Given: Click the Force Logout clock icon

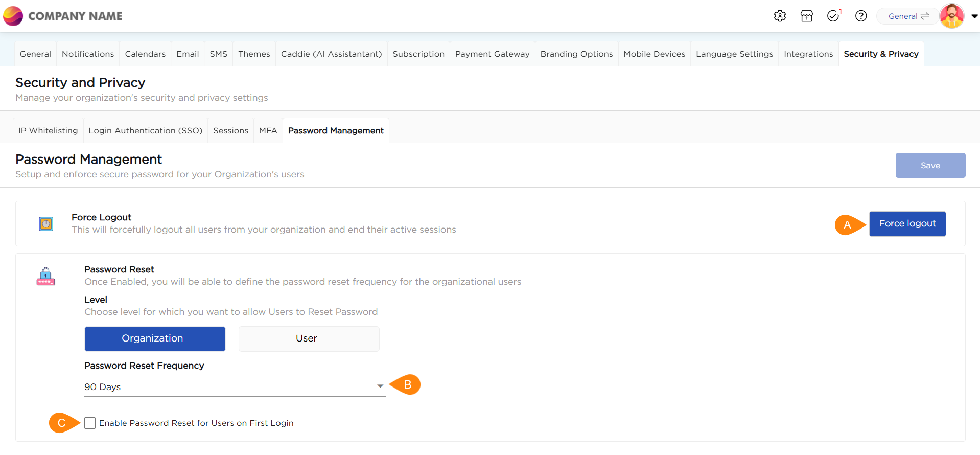Looking at the screenshot, I should click(x=46, y=224).
